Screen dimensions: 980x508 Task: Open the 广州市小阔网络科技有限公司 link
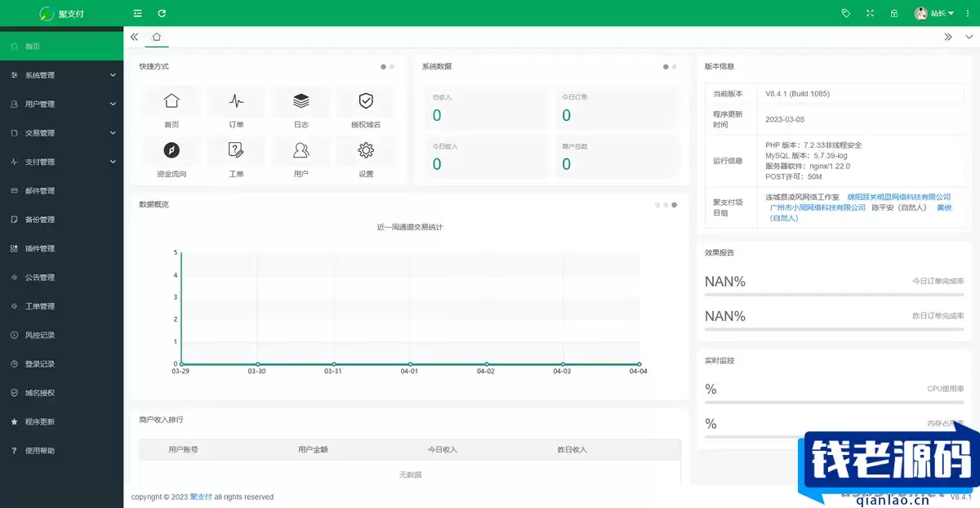tap(817, 207)
